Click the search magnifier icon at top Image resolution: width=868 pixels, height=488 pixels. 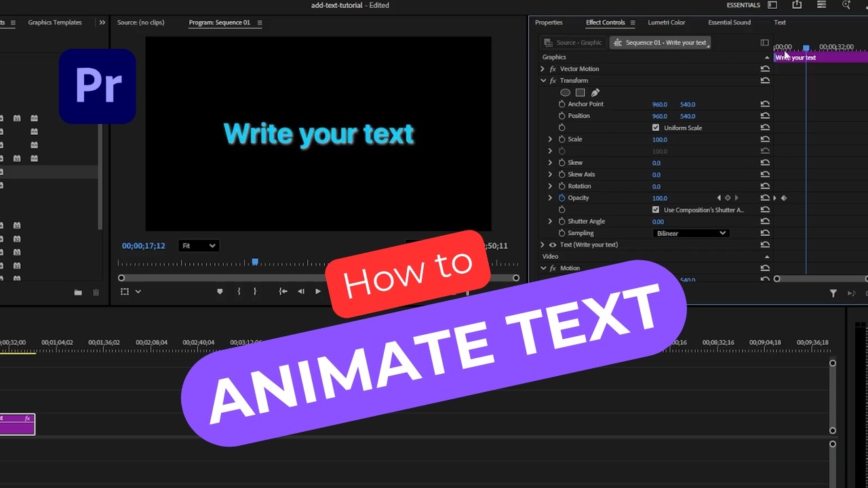pos(846,5)
